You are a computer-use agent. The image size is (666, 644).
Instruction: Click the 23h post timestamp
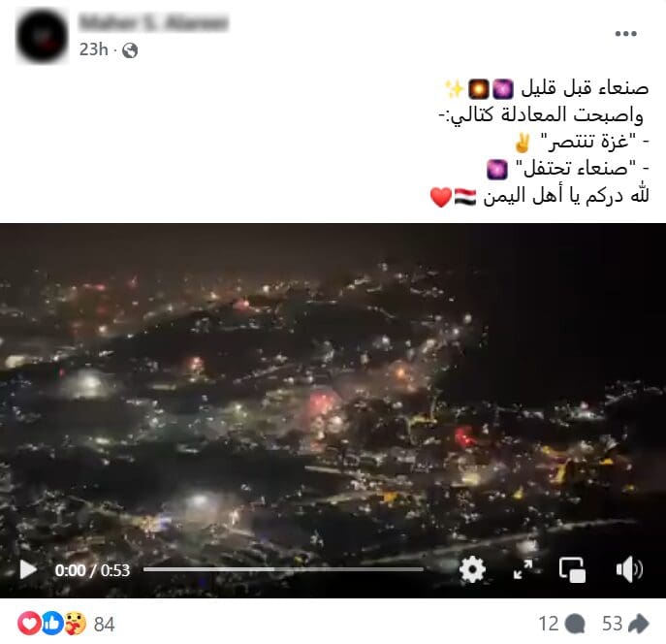pos(93,49)
